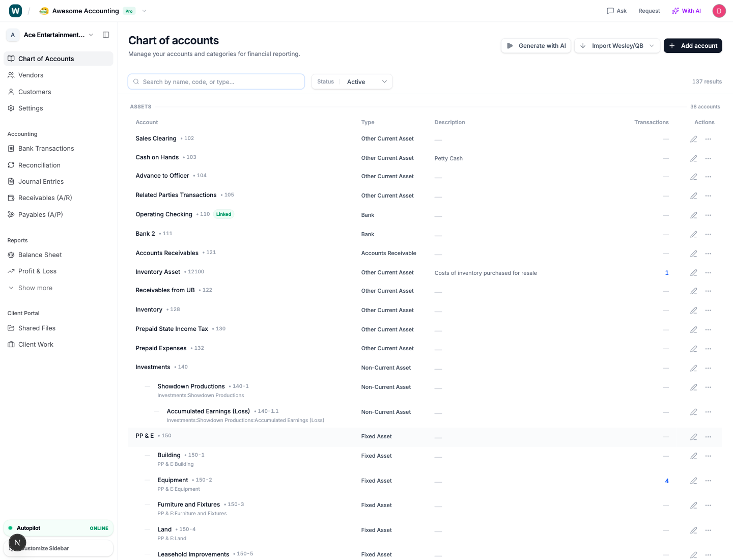The height and width of the screenshot is (560, 733).
Task: Open three-dot menu for Inventory Asset row
Action: pyautogui.click(x=708, y=273)
